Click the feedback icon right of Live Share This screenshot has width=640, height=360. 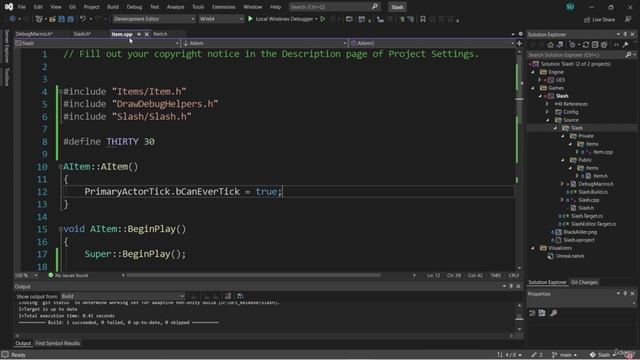click(x=628, y=19)
